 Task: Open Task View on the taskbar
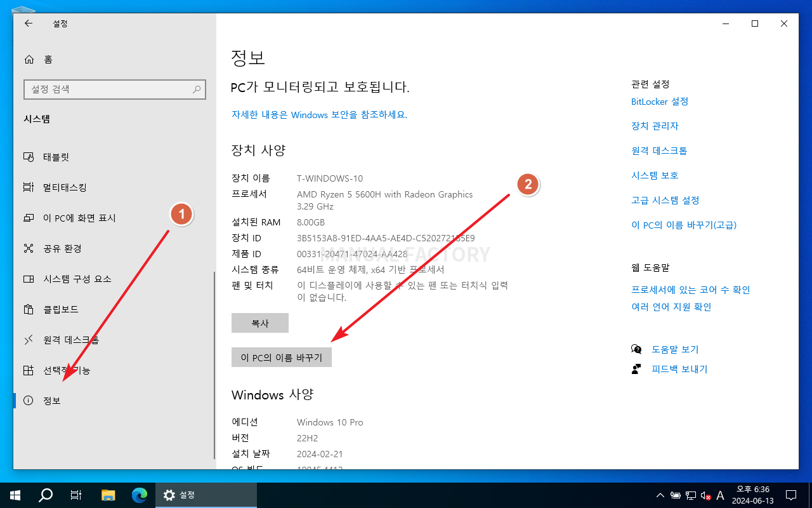76,495
